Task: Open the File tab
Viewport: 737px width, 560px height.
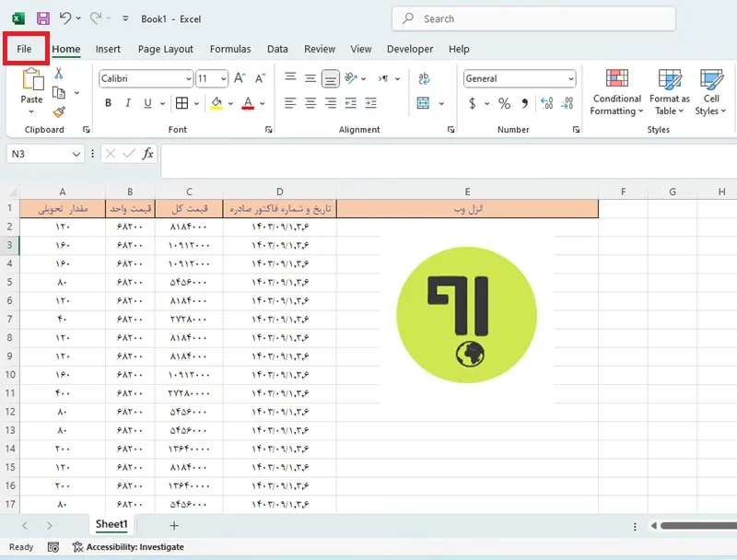Action: point(24,49)
